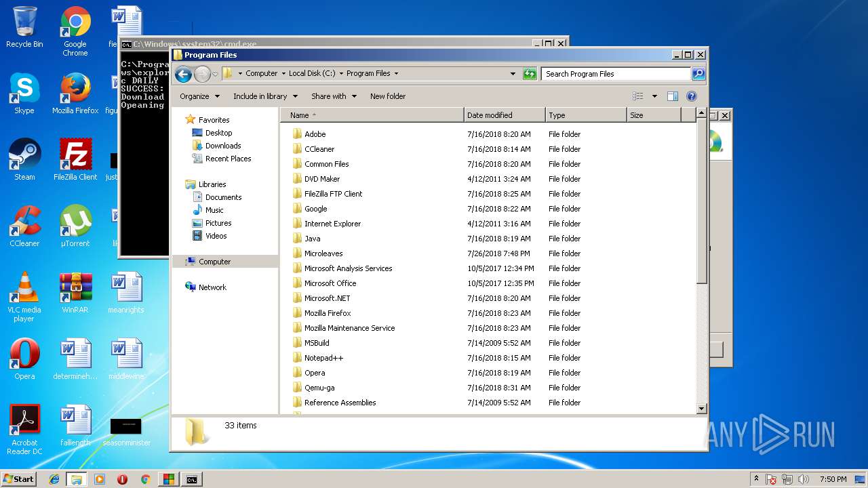The height and width of the screenshot is (488, 868).
Task: Open the WinRAR desktop icon
Action: pos(75,293)
